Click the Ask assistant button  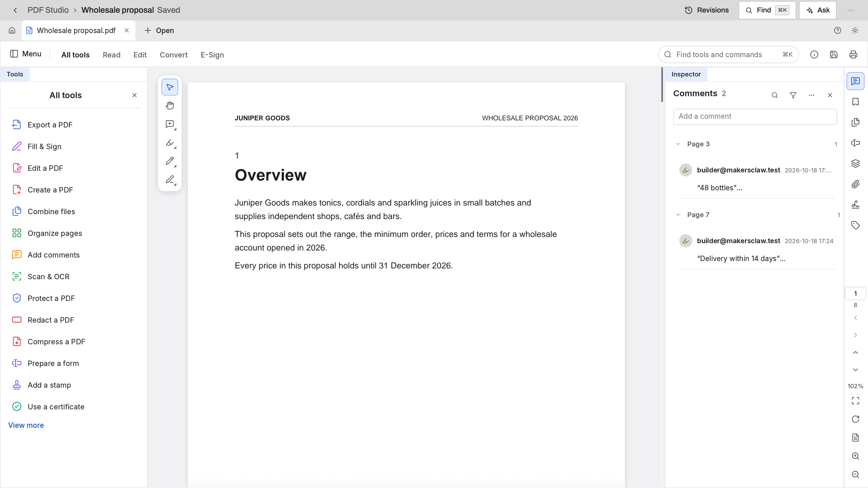[x=818, y=10]
